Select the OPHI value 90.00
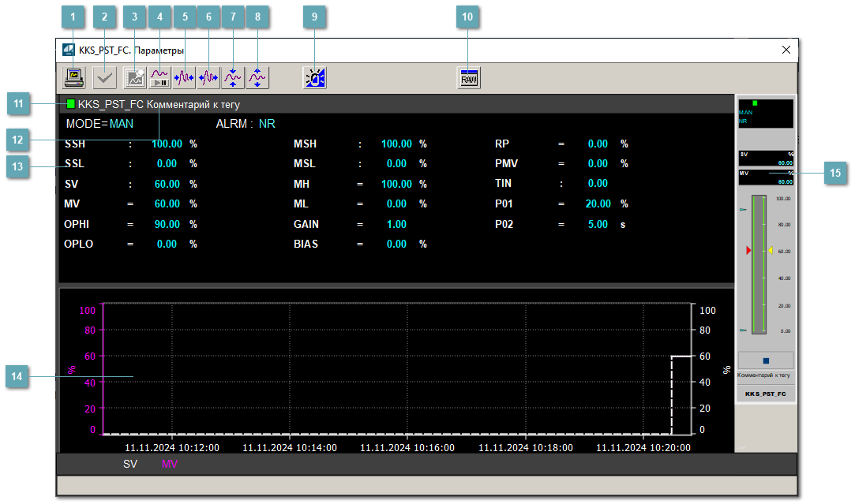855x504 pixels. pos(167,224)
